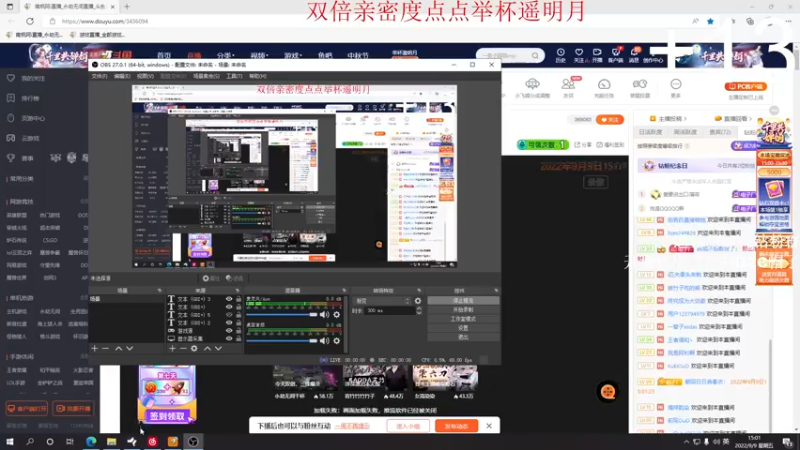The width and height of the screenshot is (800, 450).
Task: Pop out the OBS controls dock header icon
Action: [x=496, y=291]
